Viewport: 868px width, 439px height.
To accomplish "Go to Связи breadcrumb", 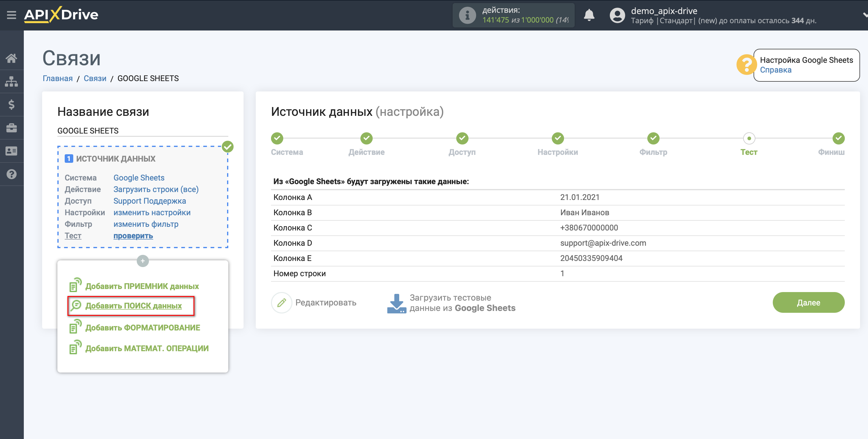I will tap(95, 78).
